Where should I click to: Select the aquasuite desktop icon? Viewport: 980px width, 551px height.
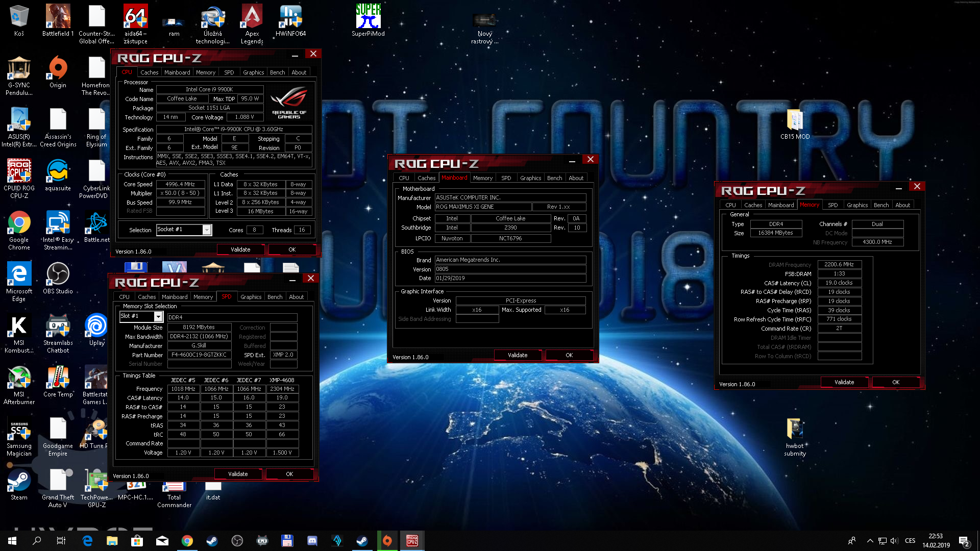58,175
